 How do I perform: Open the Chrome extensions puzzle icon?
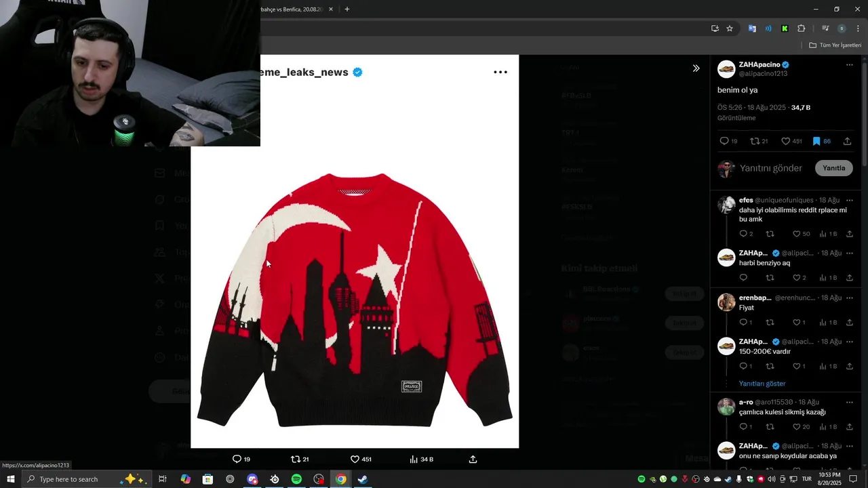point(801,28)
